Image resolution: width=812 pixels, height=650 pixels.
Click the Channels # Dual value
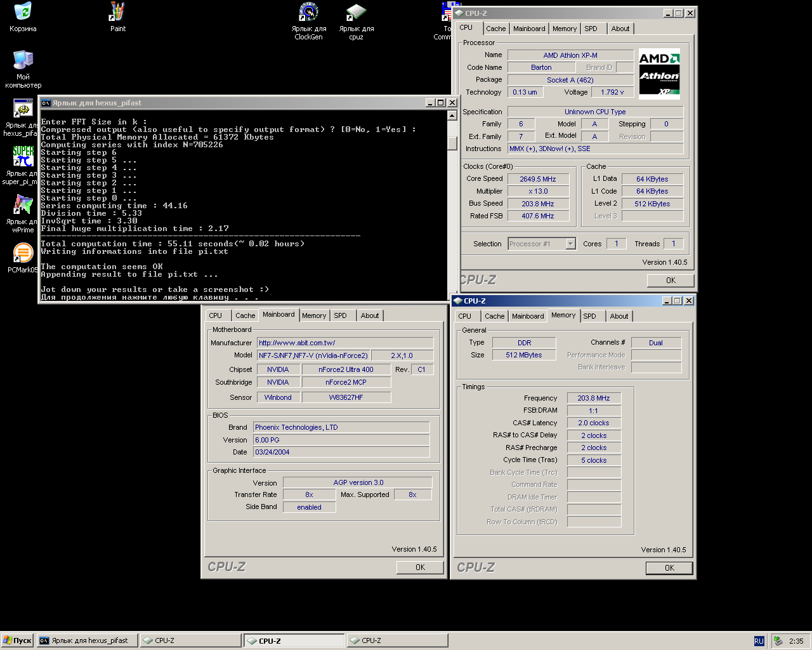point(656,343)
